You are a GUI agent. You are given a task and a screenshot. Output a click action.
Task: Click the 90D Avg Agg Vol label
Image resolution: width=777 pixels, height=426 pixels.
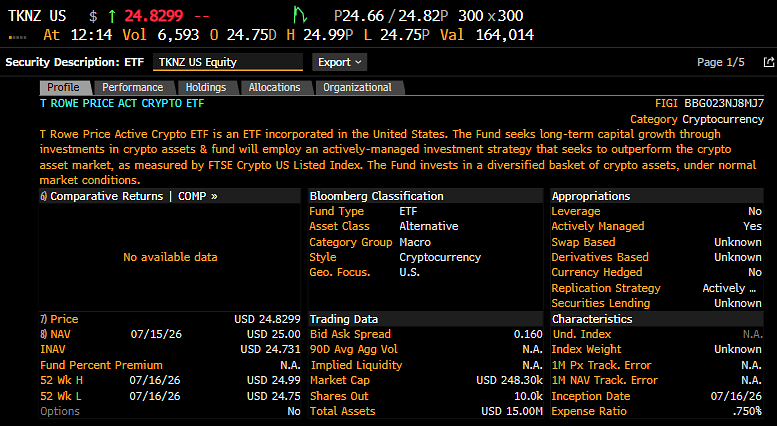(x=354, y=349)
